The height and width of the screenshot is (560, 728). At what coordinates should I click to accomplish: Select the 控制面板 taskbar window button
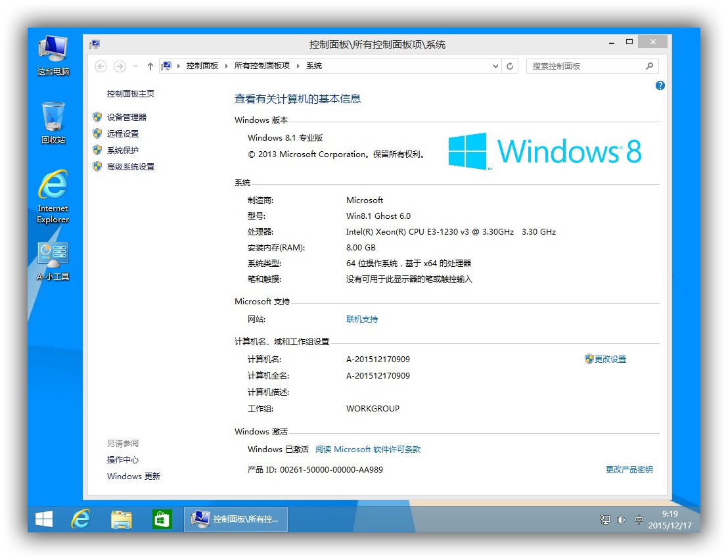[236, 519]
